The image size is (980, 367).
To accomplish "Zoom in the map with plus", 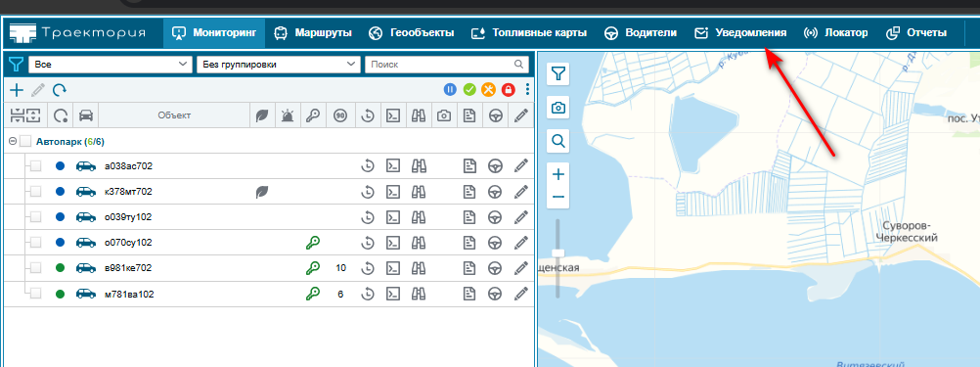I will [558, 174].
